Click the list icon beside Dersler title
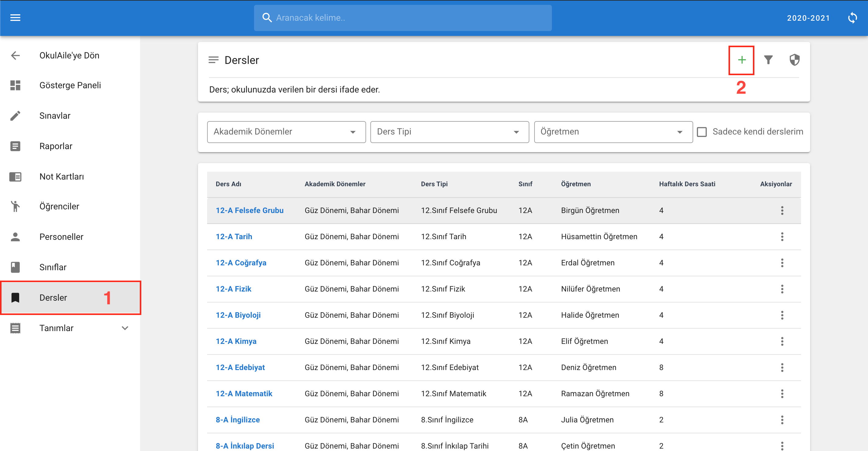868x451 pixels. coord(213,60)
